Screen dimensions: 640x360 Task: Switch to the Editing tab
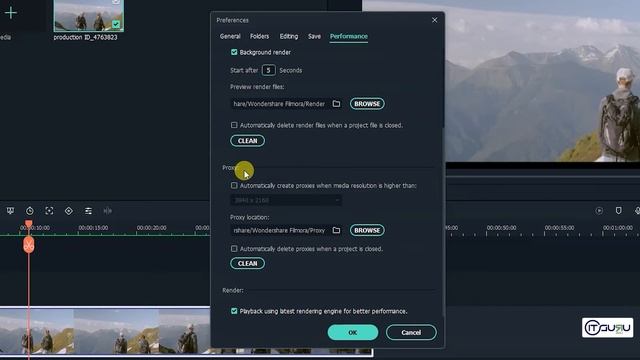(x=289, y=36)
